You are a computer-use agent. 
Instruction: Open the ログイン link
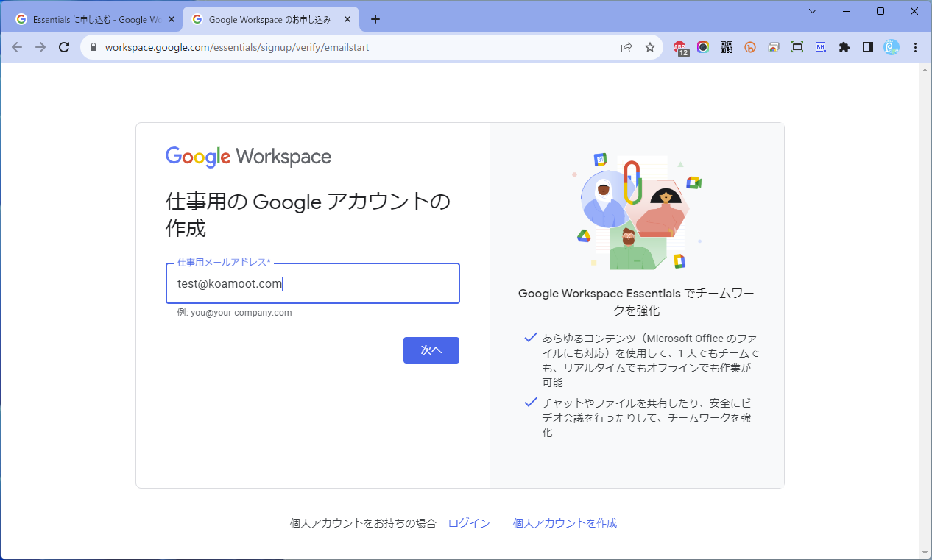[468, 523]
